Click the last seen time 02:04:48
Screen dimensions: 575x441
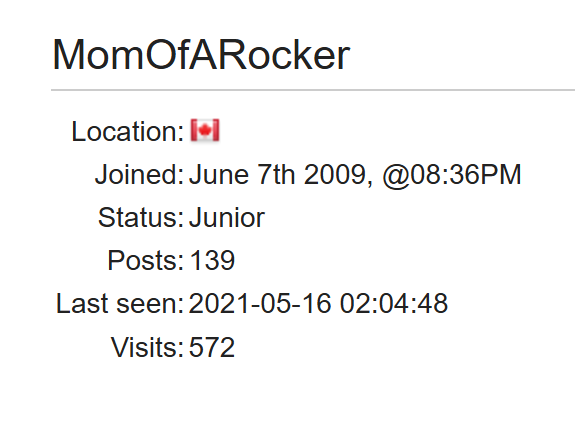394,304
